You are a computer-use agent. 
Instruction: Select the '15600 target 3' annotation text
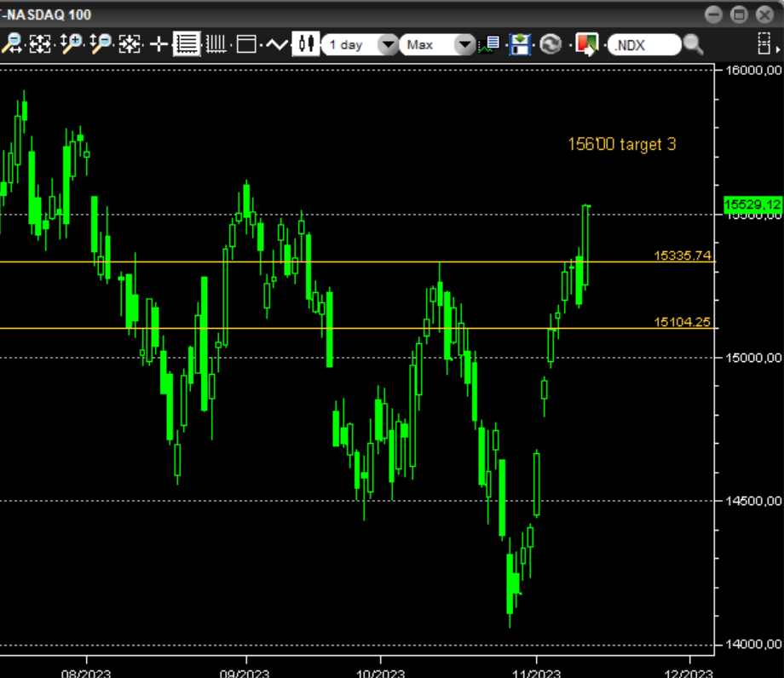pos(622,145)
